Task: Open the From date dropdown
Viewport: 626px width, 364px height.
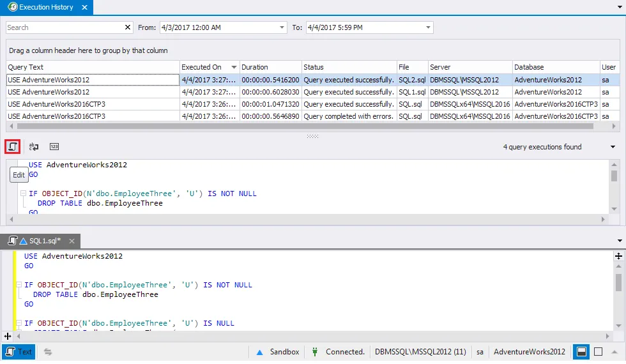Action: (282, 27)
